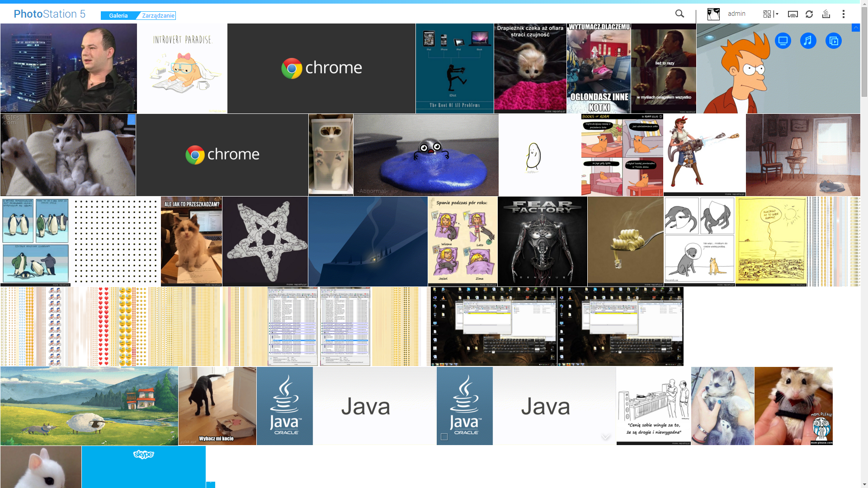Open the 'Spanie podczas pór roku' comic
The height and width of the screenshot is (488, 868).
[x=462, y=241]
